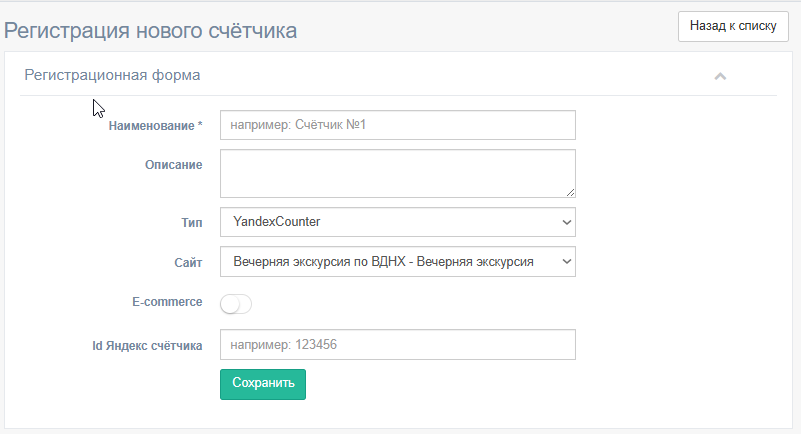Screen dimensions: 801x434
Task: Toggle the E-commerce switch
Action: [x=236, y=304]
